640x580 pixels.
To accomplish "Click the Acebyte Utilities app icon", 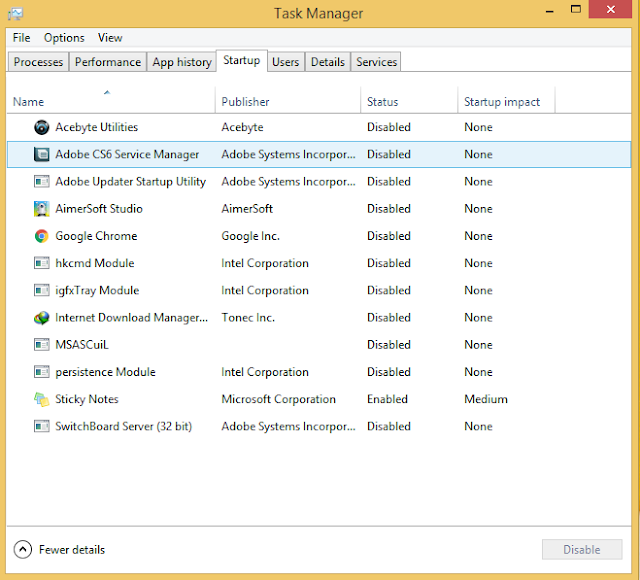I will click(x=41, y=127).
